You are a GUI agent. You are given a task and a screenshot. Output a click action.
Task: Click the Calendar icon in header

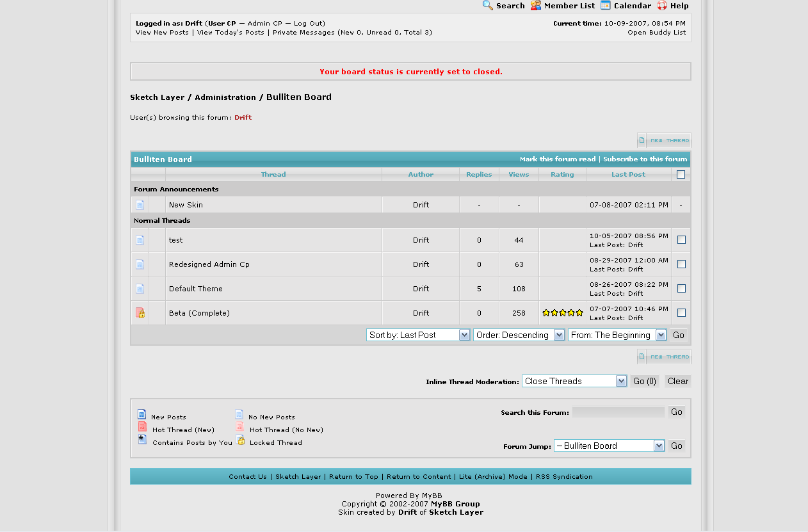606,5
